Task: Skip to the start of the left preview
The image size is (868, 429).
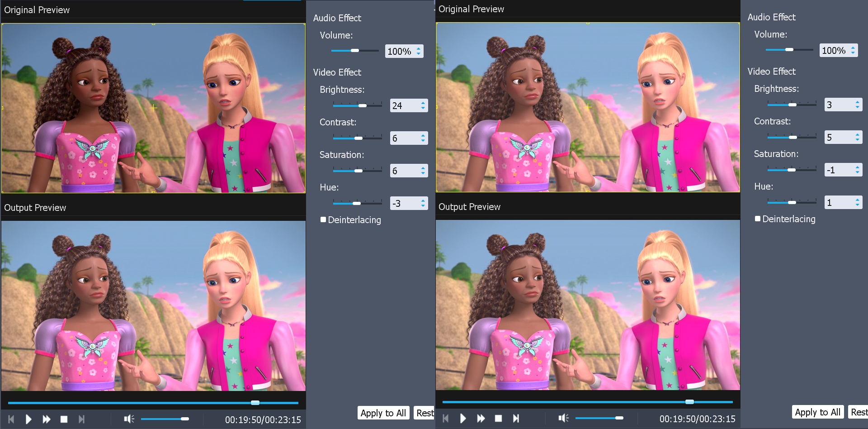Action: tap(10, 419)
